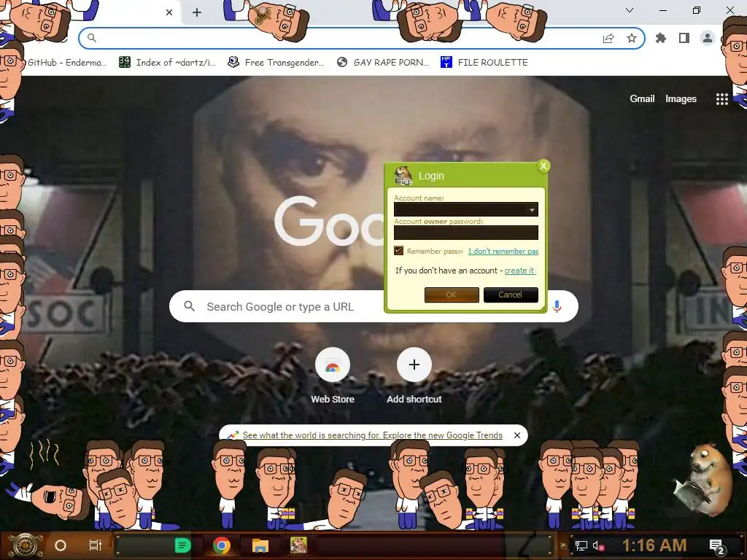Toggle the Chrome side panel
747x560 pixels.
[x=684, y=38]
